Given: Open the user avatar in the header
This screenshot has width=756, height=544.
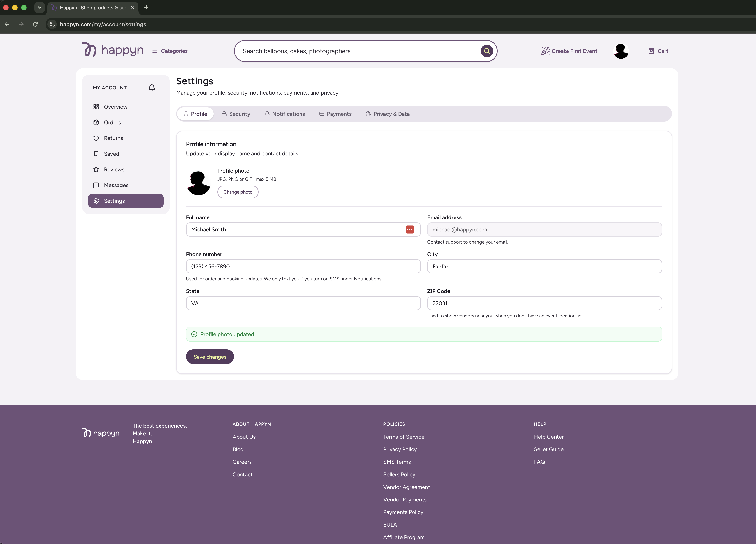Looking at the screenshot, I should click(x=621, y=51).
